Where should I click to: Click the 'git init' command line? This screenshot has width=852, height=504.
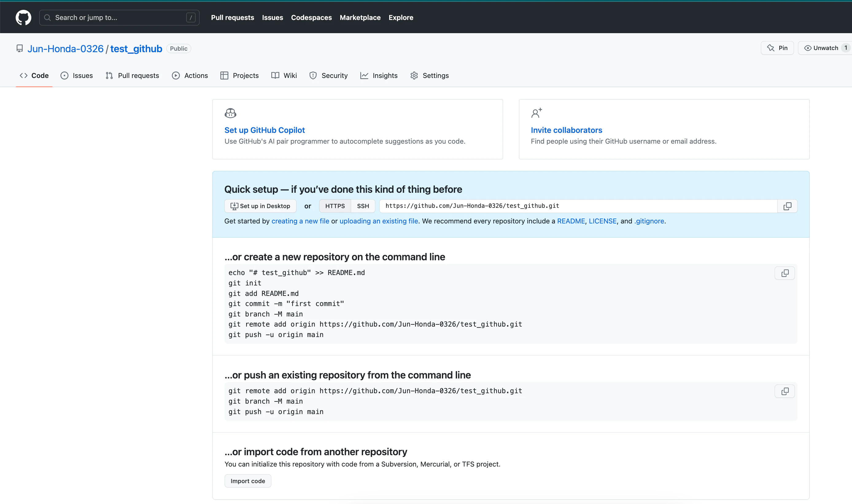point(245,283)
